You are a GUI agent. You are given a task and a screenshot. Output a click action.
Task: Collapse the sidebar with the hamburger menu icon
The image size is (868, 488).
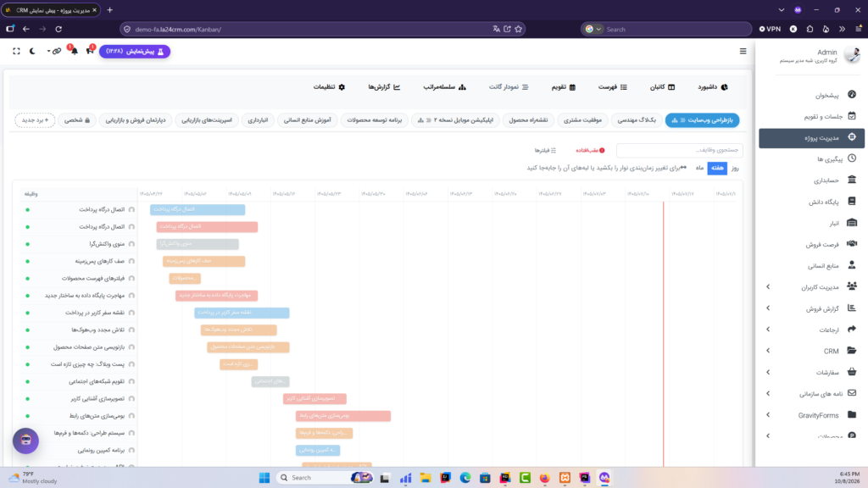pos(743,52)
